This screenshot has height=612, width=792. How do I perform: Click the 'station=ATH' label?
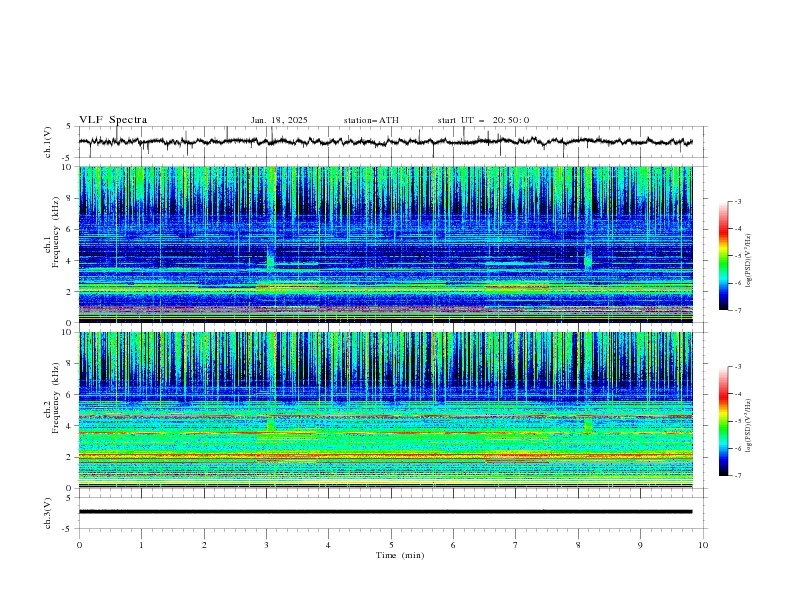coord(371,120)
